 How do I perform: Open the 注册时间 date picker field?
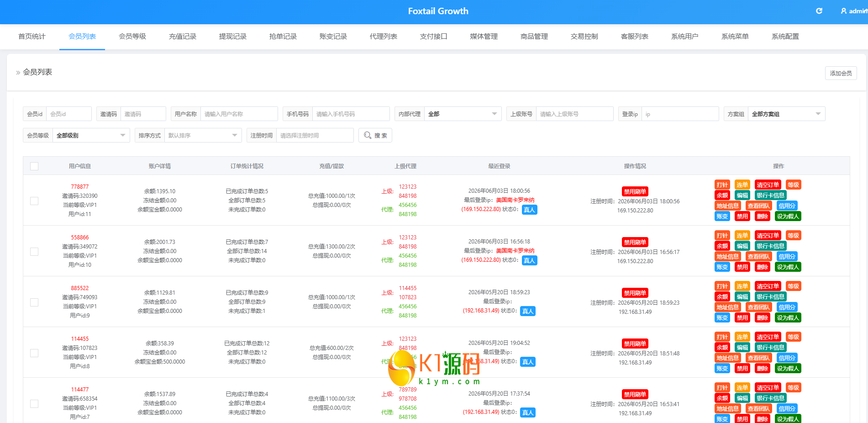point(315,135)
